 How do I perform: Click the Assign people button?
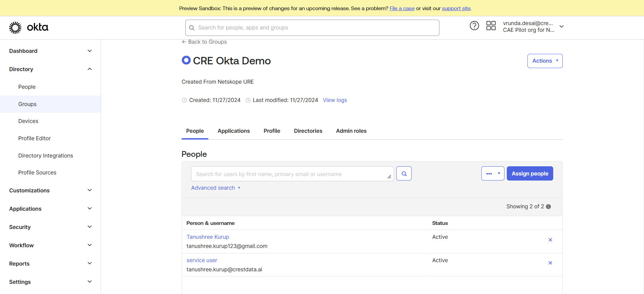click(530, 173)
